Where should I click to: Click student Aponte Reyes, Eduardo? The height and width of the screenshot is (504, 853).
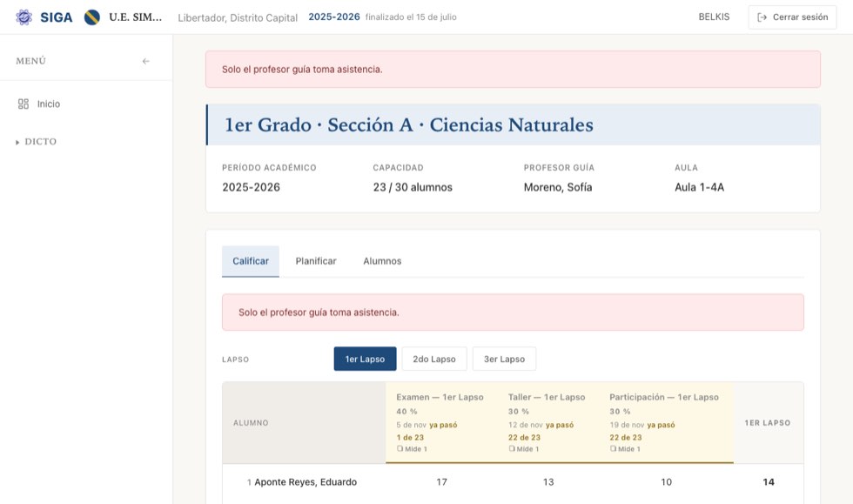point(306,482)
